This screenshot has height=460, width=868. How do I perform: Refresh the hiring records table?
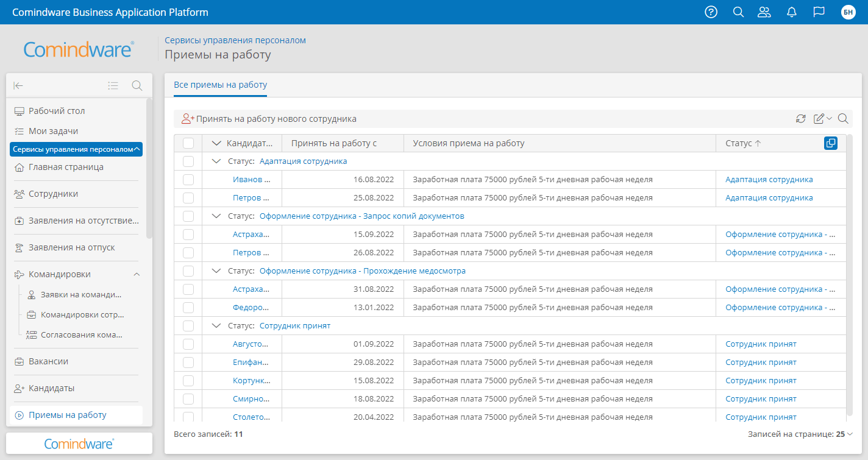click(801, 119)
